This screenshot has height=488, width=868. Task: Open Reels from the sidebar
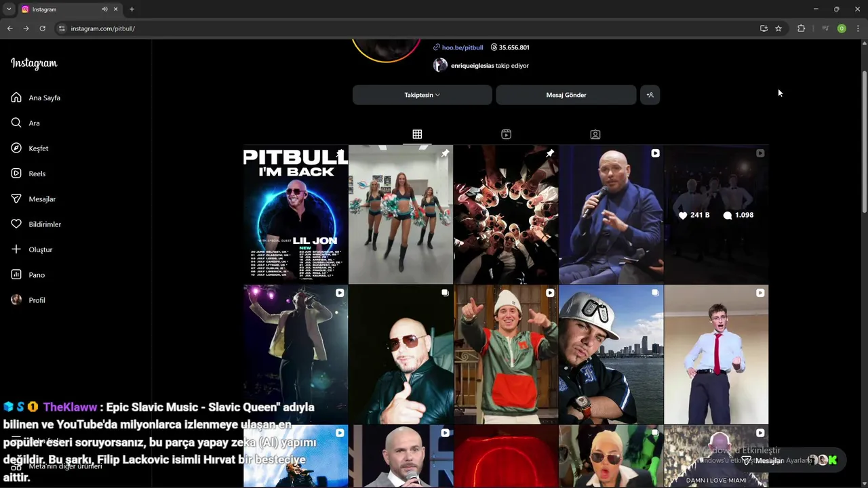(x=37, y=174)
